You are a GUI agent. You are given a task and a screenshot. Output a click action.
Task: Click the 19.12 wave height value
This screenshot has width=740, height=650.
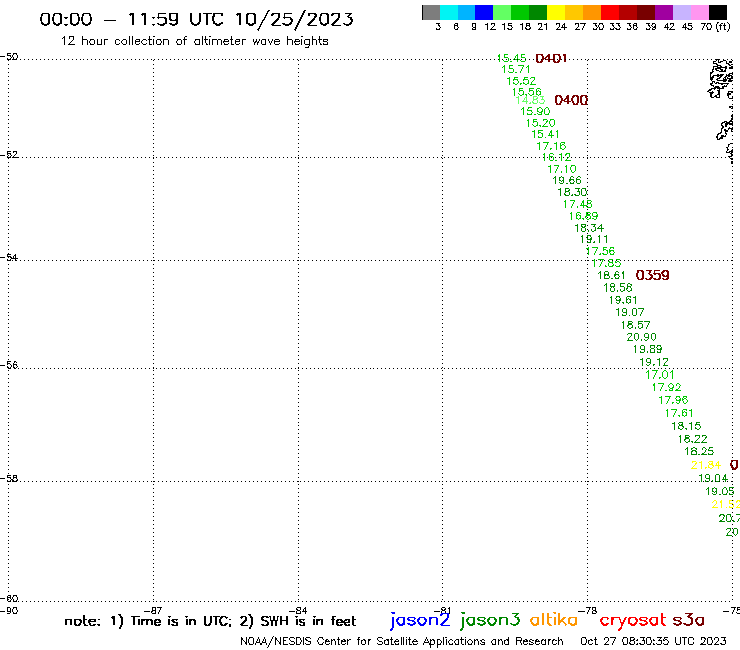[x=654, y=362]
